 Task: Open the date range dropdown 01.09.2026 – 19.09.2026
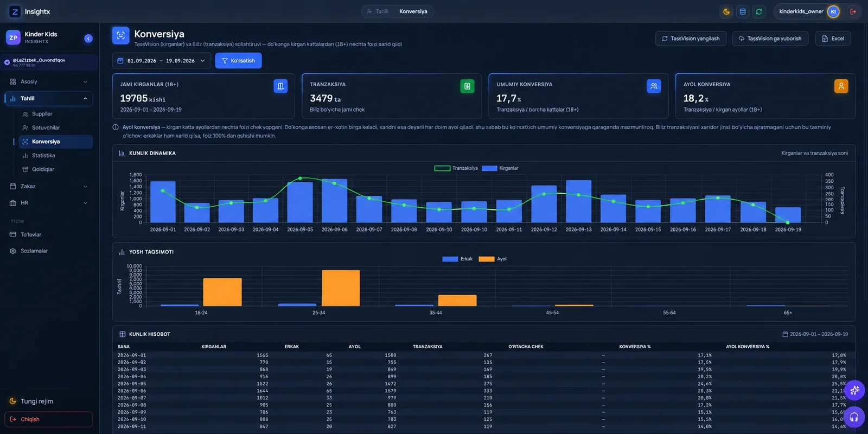coord(162,61)
